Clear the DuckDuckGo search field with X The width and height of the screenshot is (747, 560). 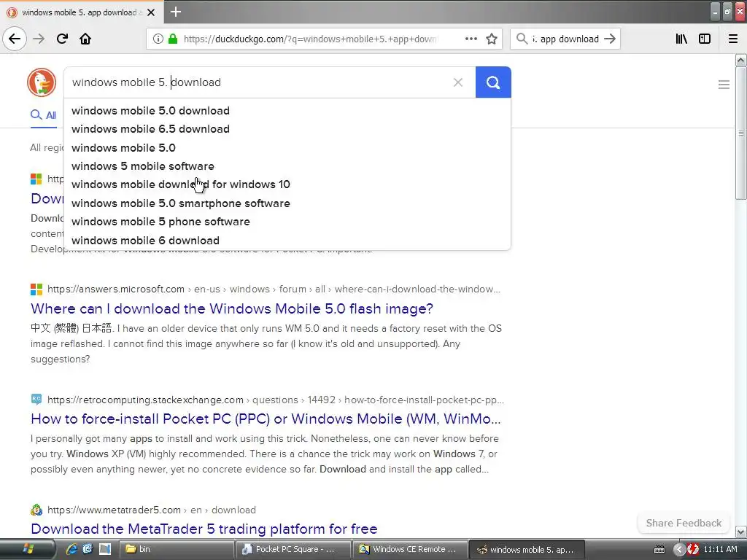458,82
